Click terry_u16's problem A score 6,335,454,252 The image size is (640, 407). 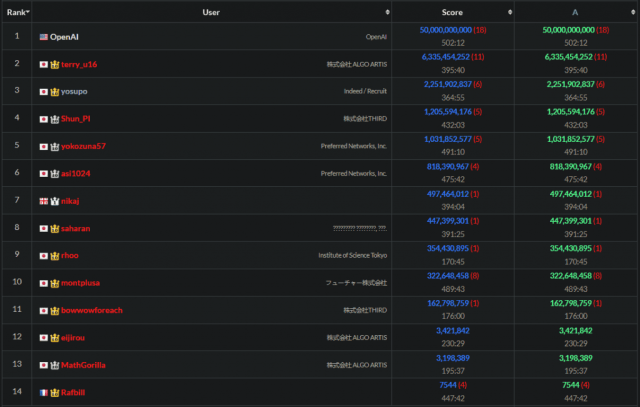coord(569,57)
